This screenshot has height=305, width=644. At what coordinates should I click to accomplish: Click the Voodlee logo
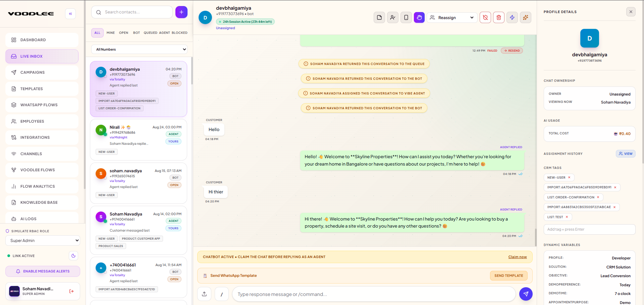click(x=31, y=14)
